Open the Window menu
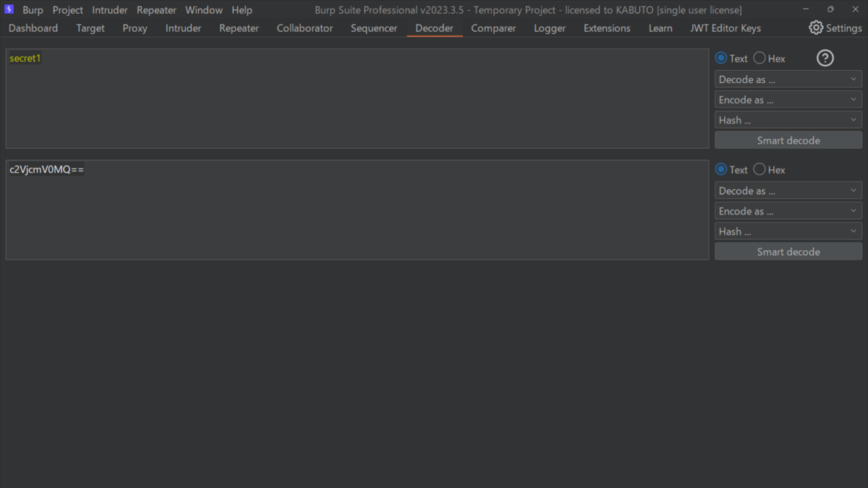 (204, 10)
